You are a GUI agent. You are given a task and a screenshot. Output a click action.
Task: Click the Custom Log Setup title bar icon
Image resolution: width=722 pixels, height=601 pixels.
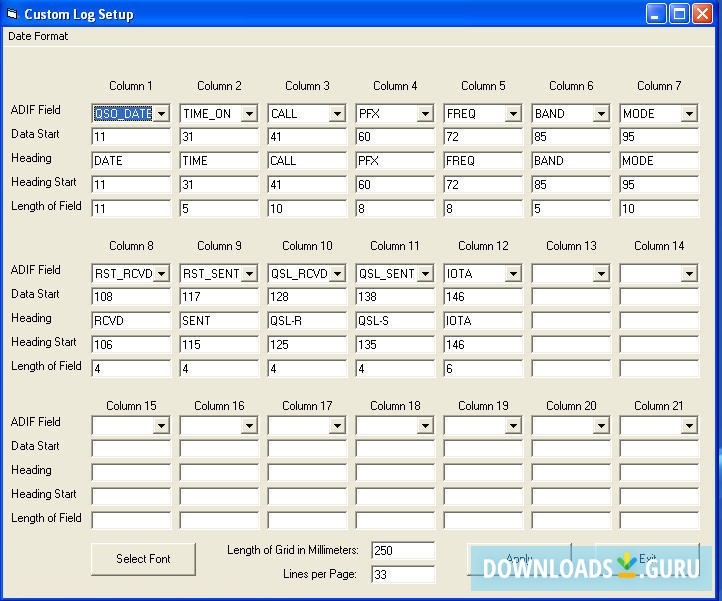[x=12, y=14]
